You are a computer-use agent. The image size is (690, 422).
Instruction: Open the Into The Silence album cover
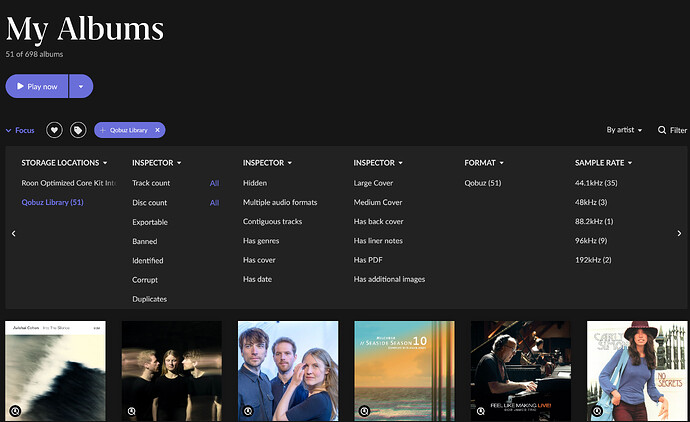[x=55, y=371]
